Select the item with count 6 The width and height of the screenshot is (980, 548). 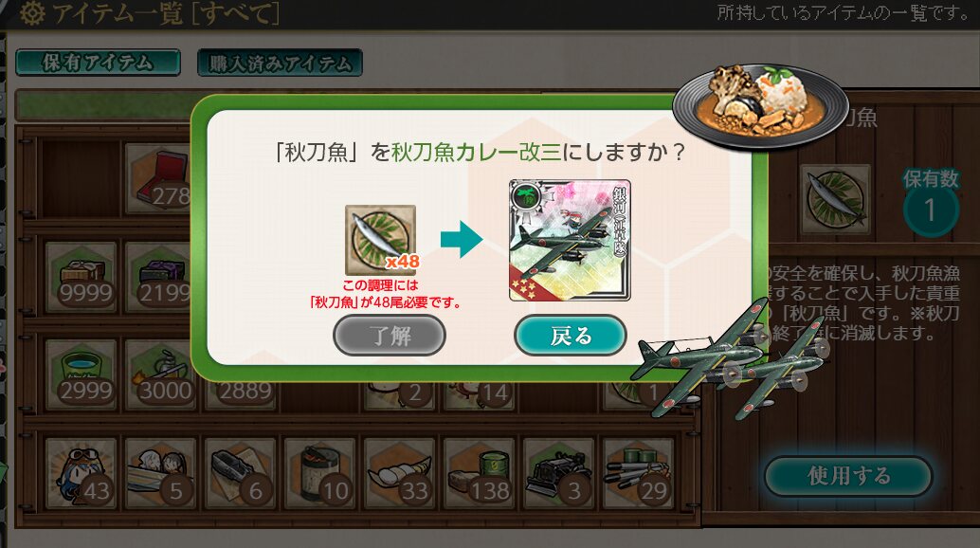click(x=240, y=473)
